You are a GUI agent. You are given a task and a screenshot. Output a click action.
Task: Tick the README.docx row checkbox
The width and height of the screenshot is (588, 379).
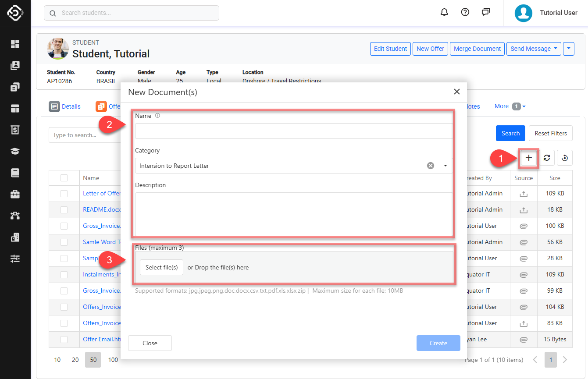(x=64, y=210)
